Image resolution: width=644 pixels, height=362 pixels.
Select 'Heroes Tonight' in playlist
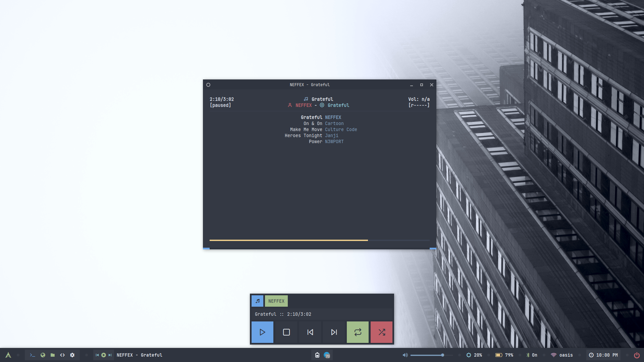click(x=303, y=136)
